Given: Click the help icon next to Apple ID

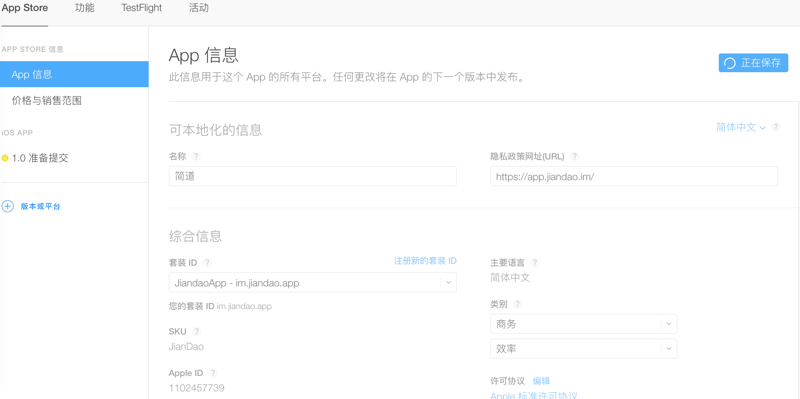Looking at the screenshot, I should coord(213,373).
